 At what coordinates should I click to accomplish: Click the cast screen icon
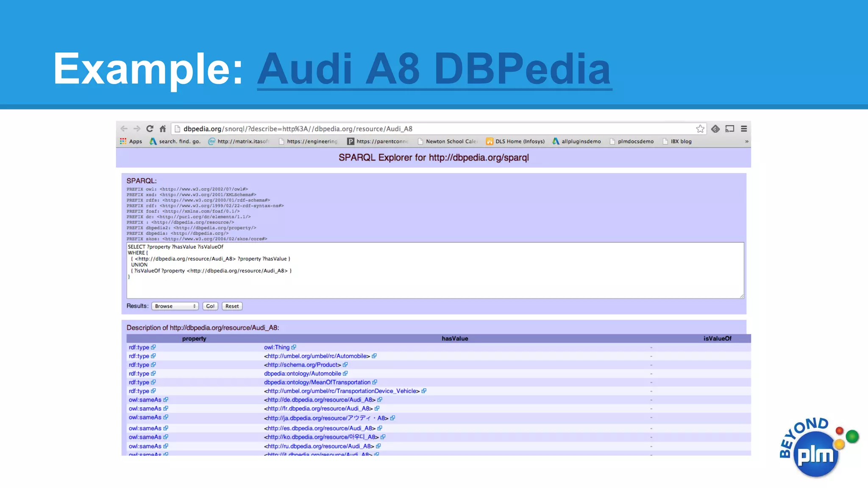(x=730, y=129)
